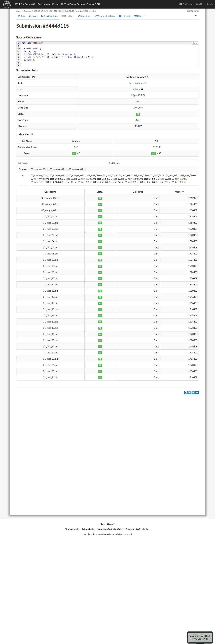Screen dimensions: 215x644
Task: Share on Facebook icon
Action: [x=186, y=393]
